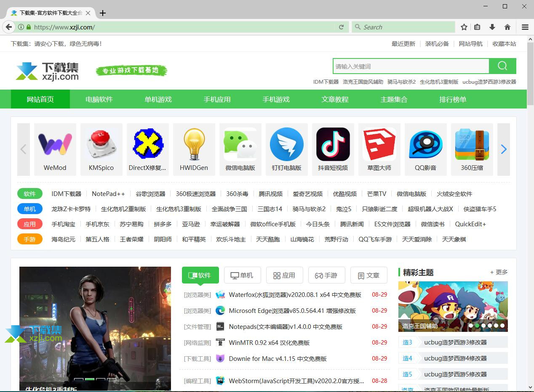534x392 pixels.
Task: Open the Douyin short video icon
Action: pos(333,145)
